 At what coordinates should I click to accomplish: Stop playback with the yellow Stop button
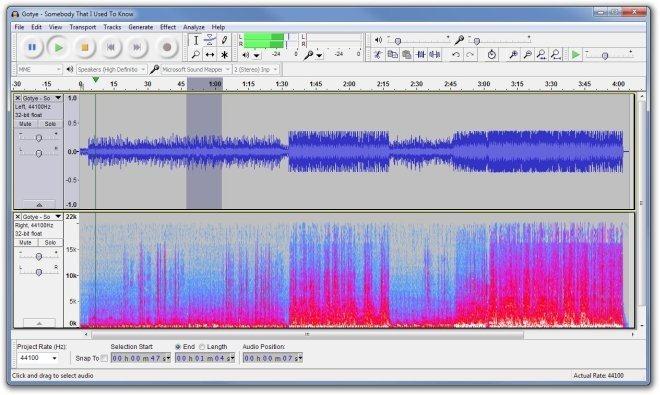[85, 47]
